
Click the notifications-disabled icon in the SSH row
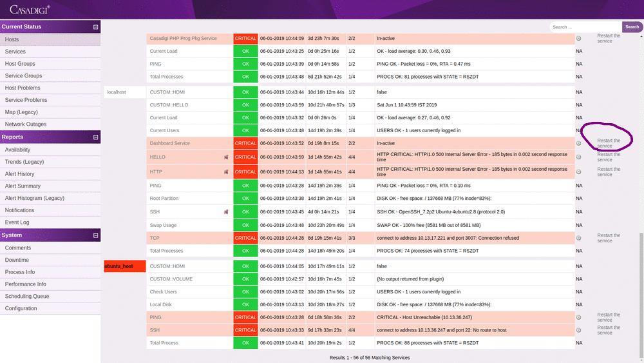click(x=226, y=211)
